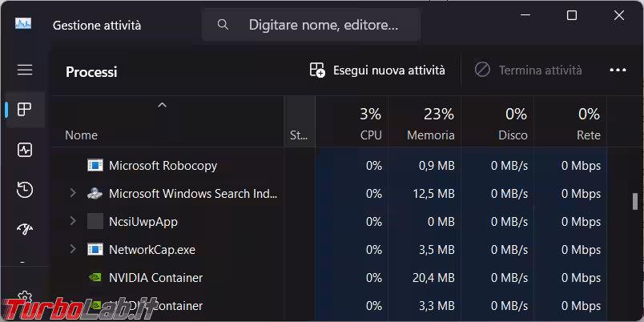Screen dimensions: 644x322
Task: Open the Performance page from the sidebar
Action: pyautogui.click(x=25, y=150)
